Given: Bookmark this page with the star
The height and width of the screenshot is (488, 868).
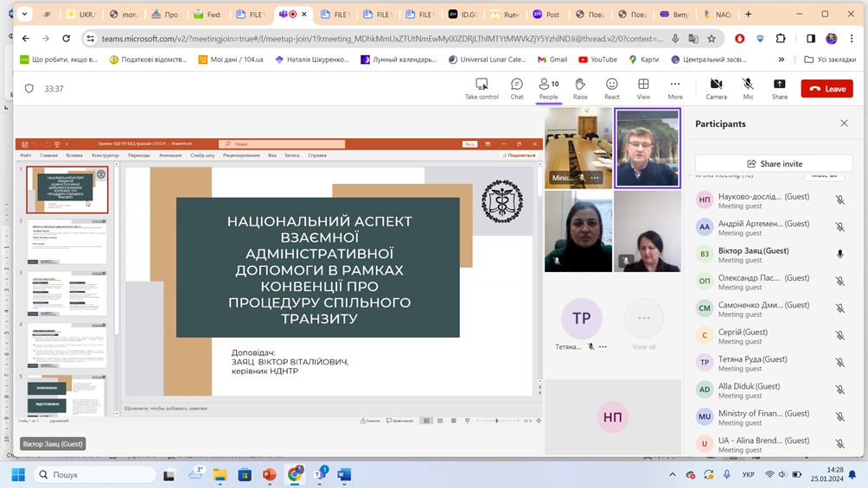Looking at the screenshot, I should (712, 38).
